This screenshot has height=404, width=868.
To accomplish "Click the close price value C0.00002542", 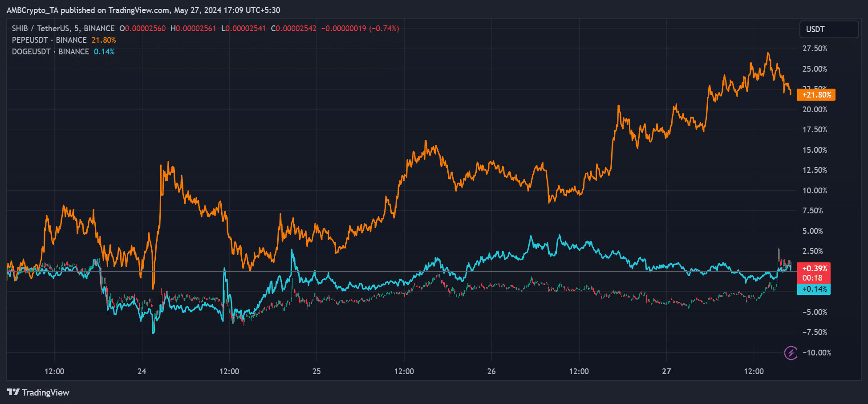I will coord(294,29).
